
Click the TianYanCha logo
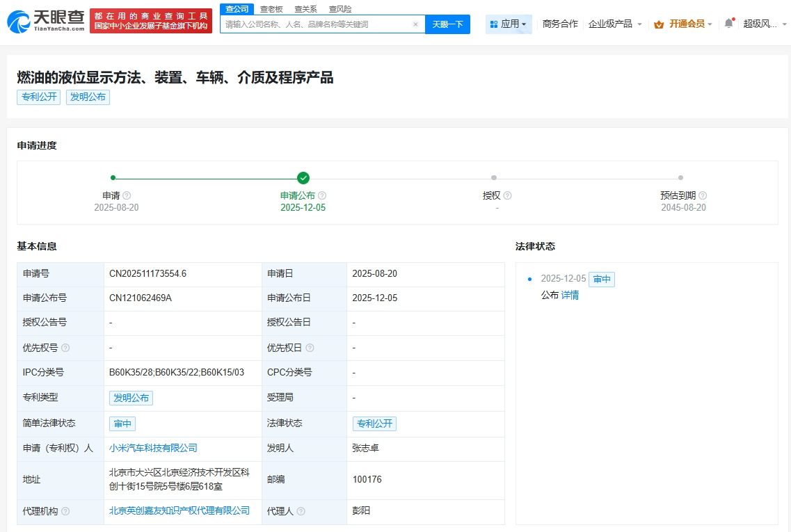[46, 22]
